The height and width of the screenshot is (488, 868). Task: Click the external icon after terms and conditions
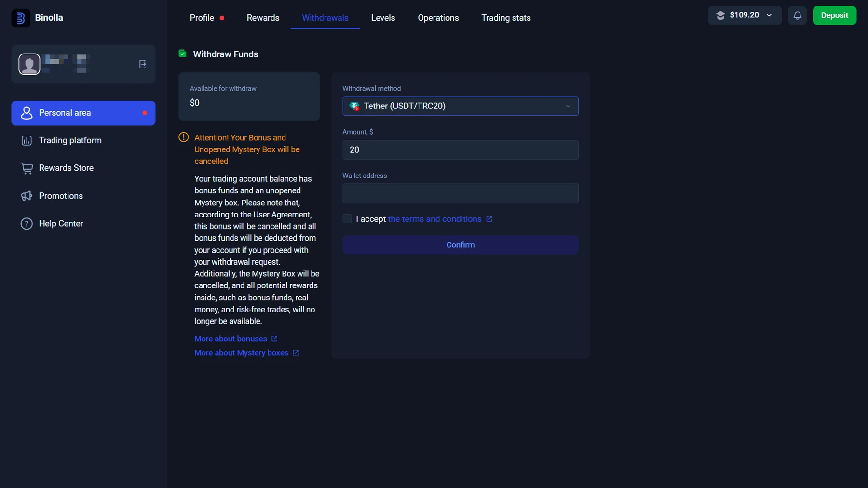(x=489, y=219)
